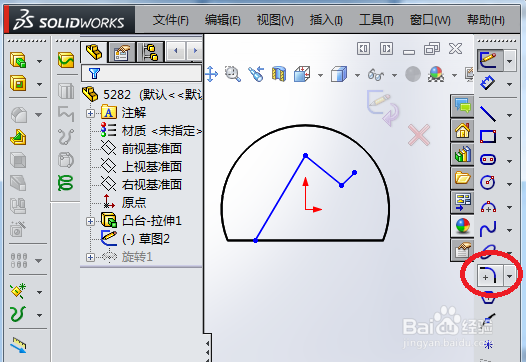526x362 pixels.
Task: Select the 3 Point Arc tool
Action: coord(488,207)
